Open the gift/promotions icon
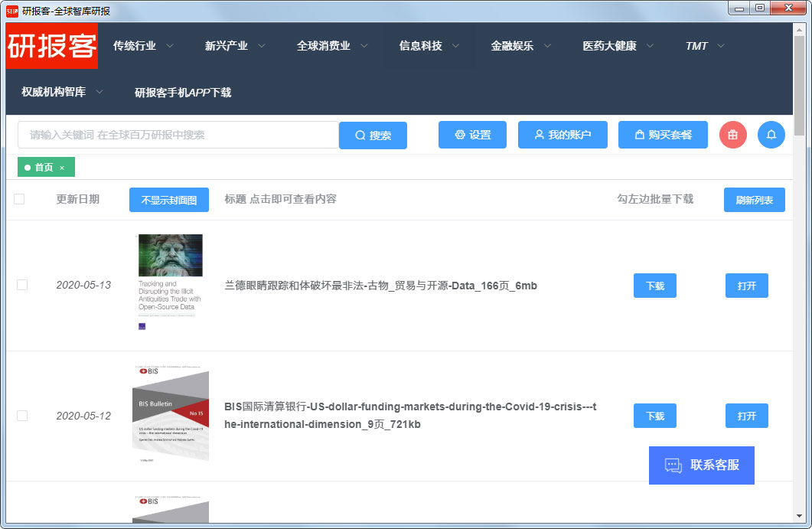The width and height of the screenshot is (812, 529). tap(732, 135)
